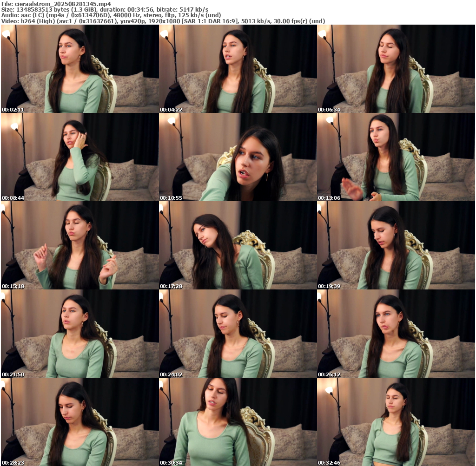Select the thumbnail frame at 00:02:11
476x466 pixels.
pyautogui.click(x=80, y=69)
